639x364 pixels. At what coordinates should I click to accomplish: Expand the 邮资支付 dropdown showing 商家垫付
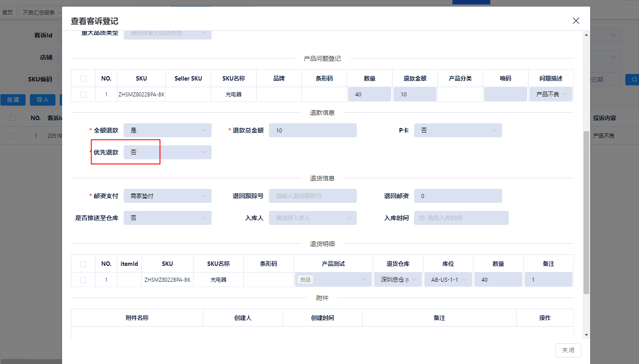pyautogui.click(x=167, y=196)
